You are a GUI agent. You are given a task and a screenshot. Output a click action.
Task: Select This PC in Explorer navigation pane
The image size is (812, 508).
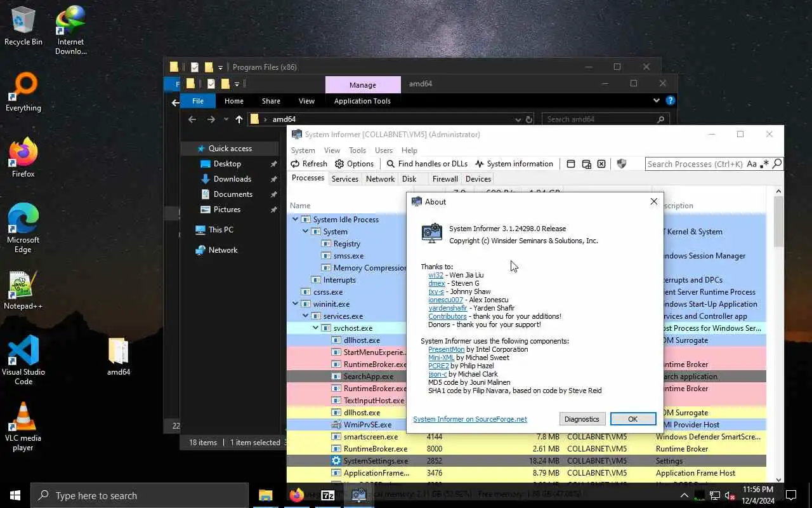(x=221, y=230)
